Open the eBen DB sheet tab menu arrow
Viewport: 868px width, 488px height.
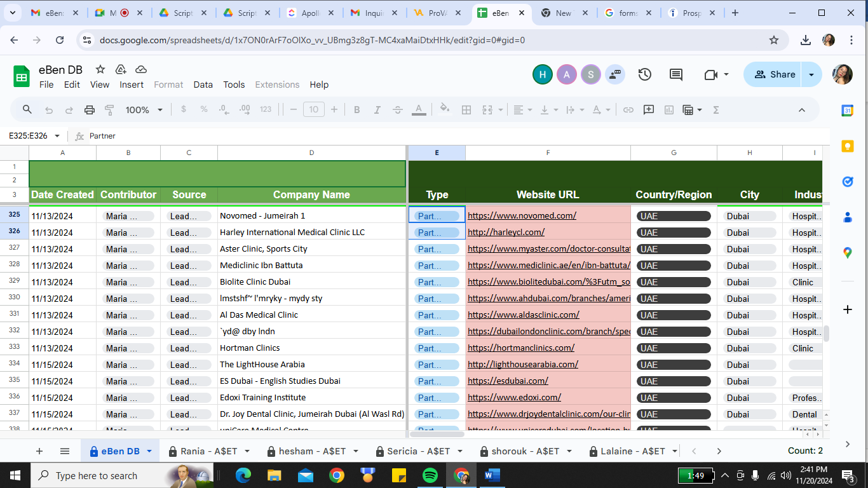coord(149,451)
